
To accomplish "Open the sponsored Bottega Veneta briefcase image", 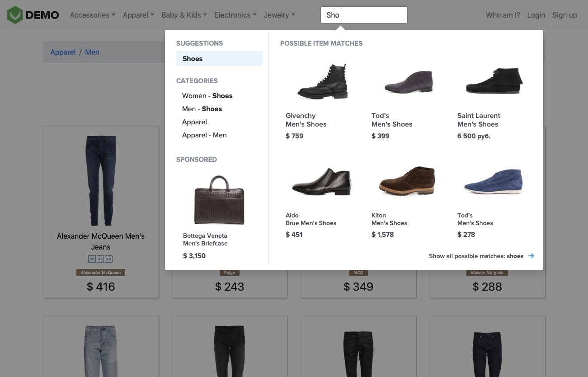I will coord(219,200).
